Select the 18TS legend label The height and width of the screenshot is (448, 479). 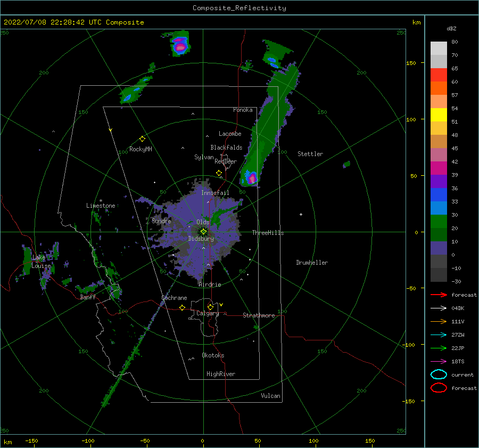click(x=458, y=362)
